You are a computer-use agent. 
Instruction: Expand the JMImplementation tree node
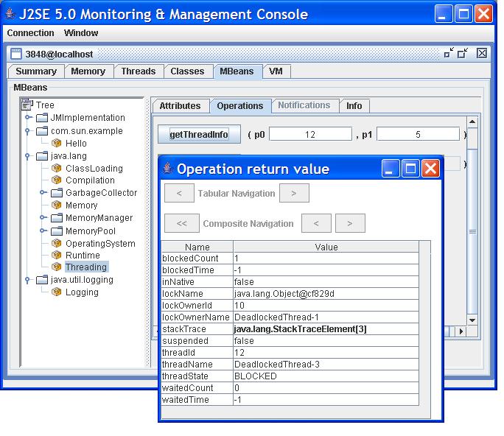28,117
